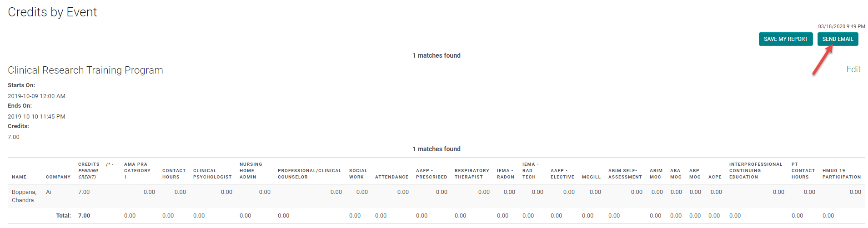Sort by HMUG 19 Participation column

point(841,174)
